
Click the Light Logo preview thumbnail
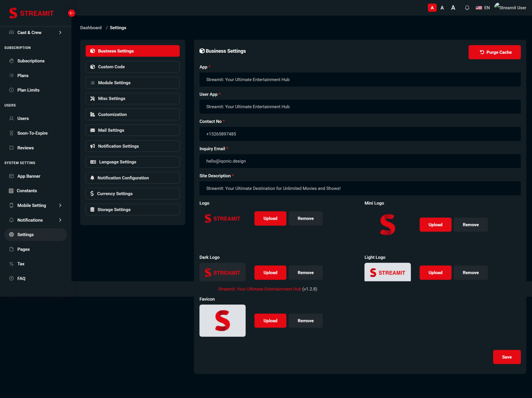(x=387, y=272)
